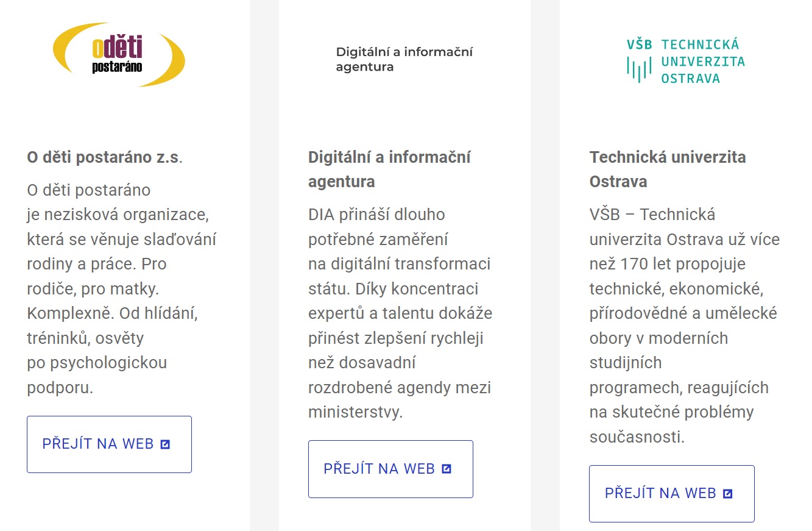812x531 pixels.
Task: Select the bold "Digitální a informační agentura" heading
Action: click(x=389, y=169)
